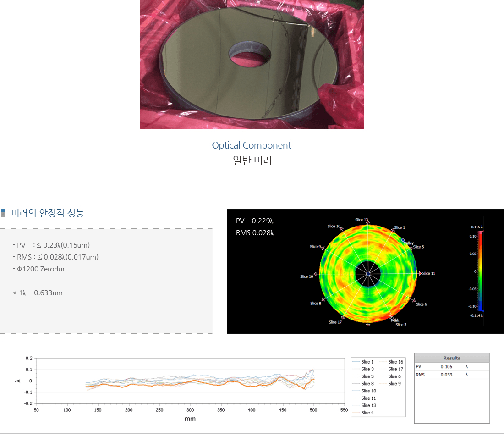The height and width of the screenshot is (442, 504).
Task: Click the circular surface error map
Action: [368, 274]
